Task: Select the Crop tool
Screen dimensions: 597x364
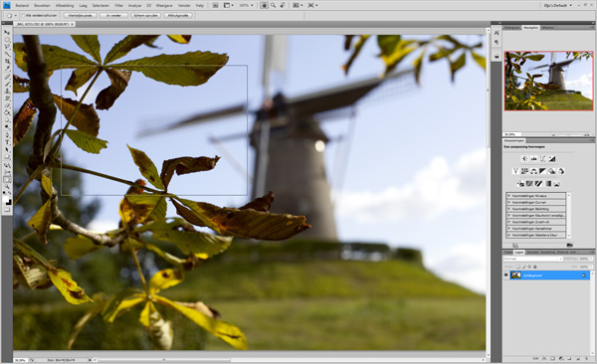Action: pyautogui.click(x=7, y=61)
